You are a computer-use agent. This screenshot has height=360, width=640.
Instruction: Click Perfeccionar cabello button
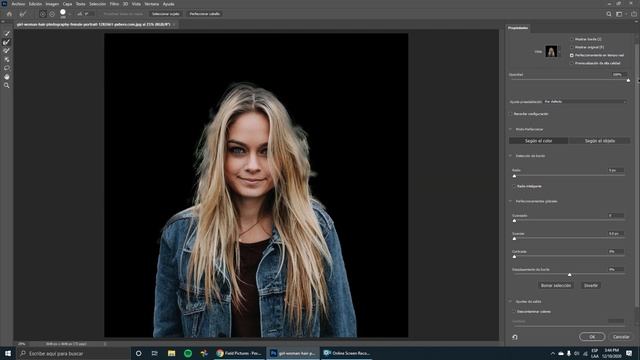tap(204, 14)
